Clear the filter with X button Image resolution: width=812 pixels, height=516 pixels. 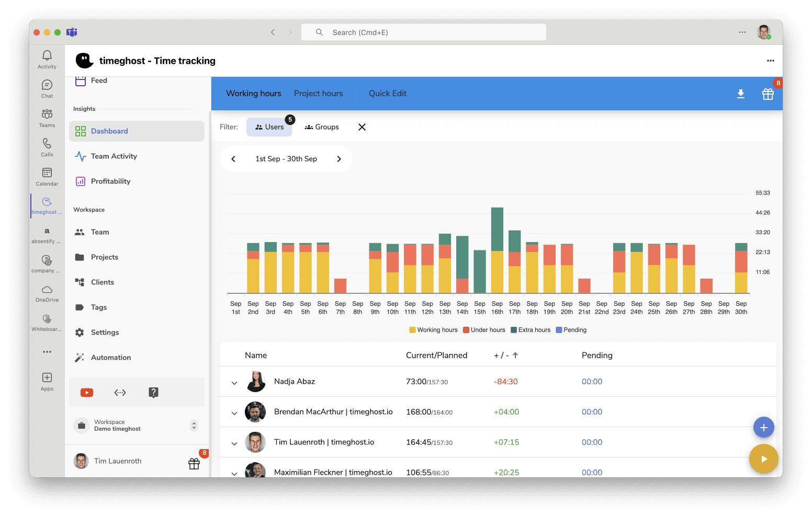362,127
